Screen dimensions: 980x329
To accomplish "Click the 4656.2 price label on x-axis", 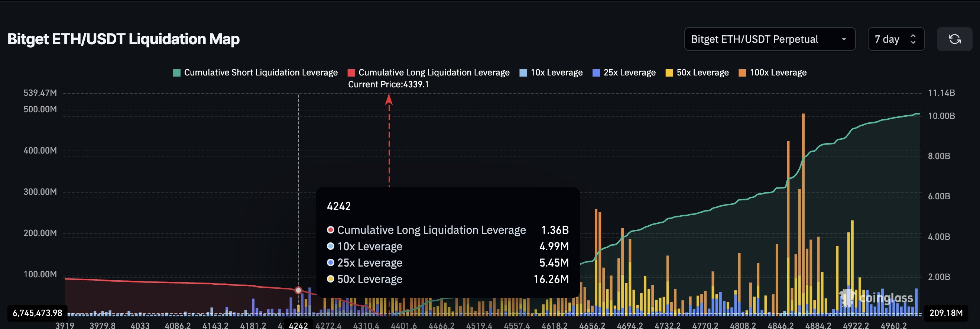I will (592, 325).
